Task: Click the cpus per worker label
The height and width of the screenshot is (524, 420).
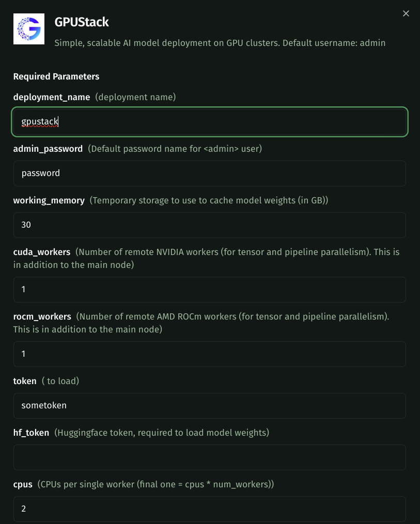Action: pos(23,484)
